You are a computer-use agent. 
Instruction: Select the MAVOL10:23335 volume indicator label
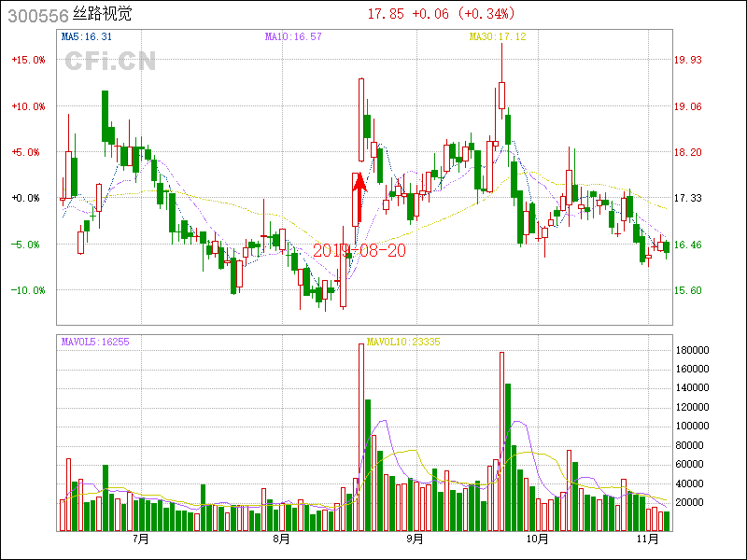tap(403, 342)
